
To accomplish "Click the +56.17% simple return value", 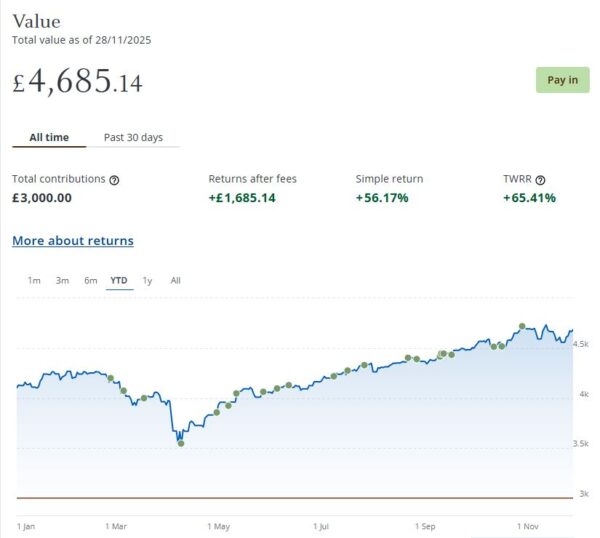I will 382,198.
